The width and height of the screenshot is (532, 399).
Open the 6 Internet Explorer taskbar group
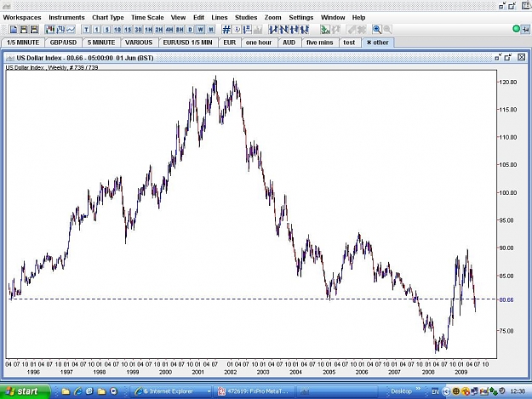pos(172,391)
